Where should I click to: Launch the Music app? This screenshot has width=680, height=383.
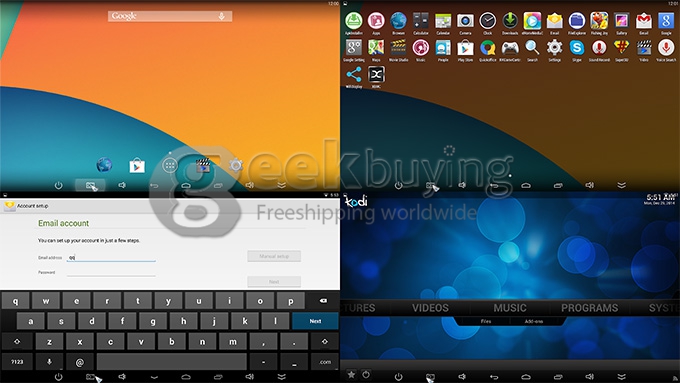tap(420, 48)
